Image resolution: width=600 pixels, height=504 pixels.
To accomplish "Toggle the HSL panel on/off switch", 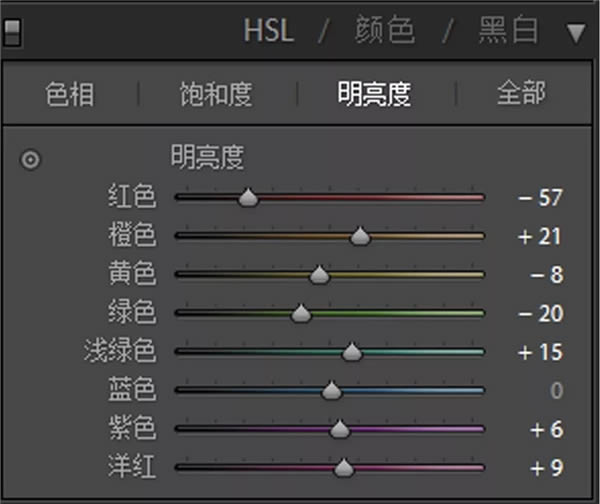I will point(13,34).
